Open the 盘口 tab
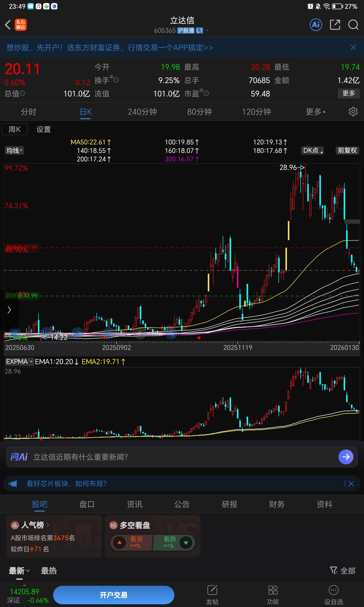The width and height of the screenshot is (364, 607). click(87, 504)
